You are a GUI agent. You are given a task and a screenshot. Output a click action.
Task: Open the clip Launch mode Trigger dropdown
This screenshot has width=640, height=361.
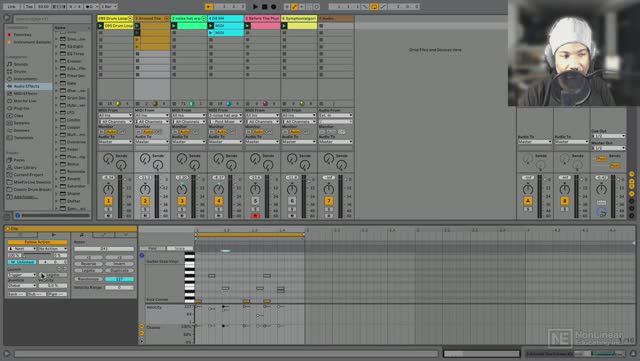point(22,275)
